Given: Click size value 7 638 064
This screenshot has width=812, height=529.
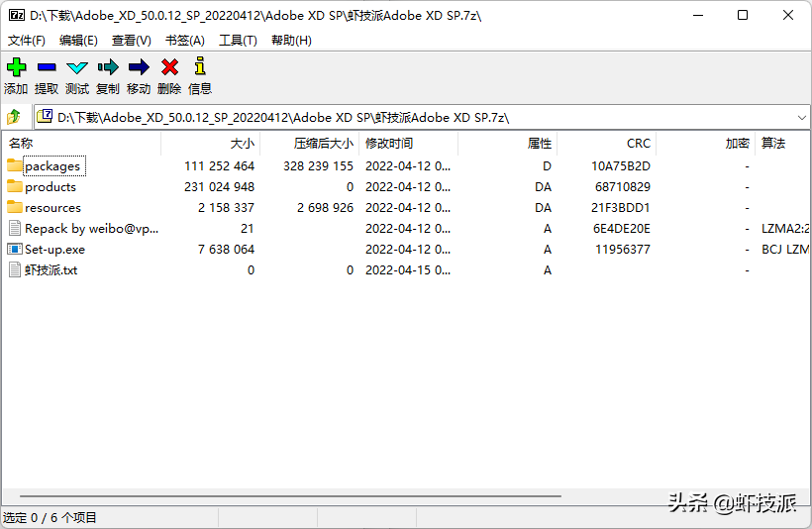Looking at the screenshot, I should tap(226, 250).
